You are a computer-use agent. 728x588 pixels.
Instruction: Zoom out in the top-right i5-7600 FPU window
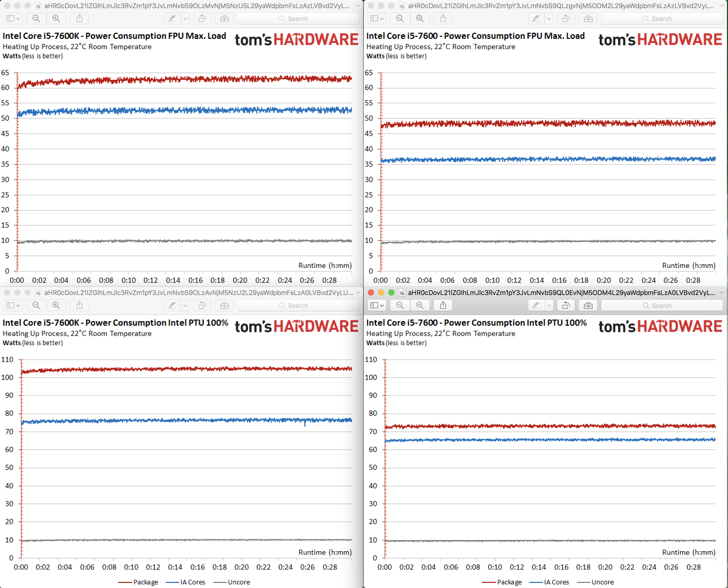pos(400,19)
